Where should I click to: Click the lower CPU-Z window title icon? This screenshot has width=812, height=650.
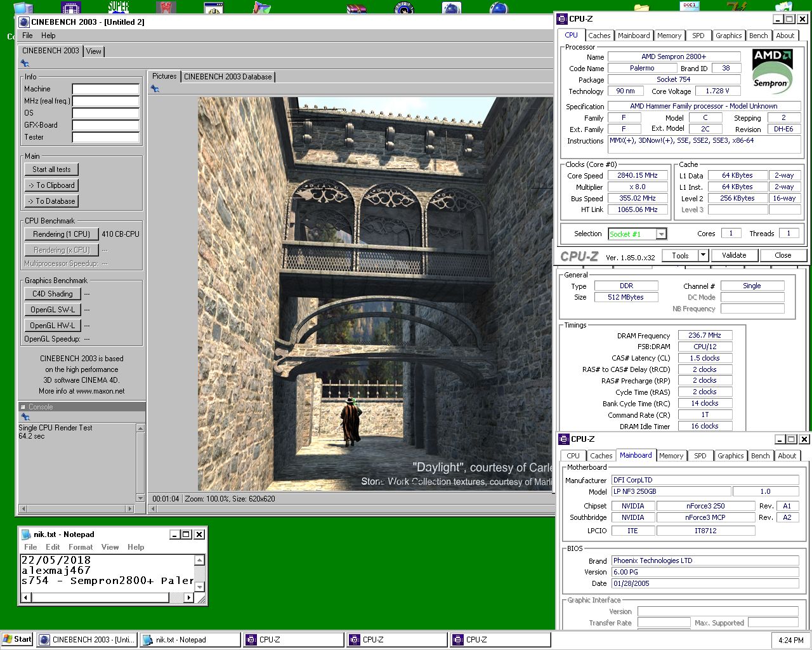(564, 439)
